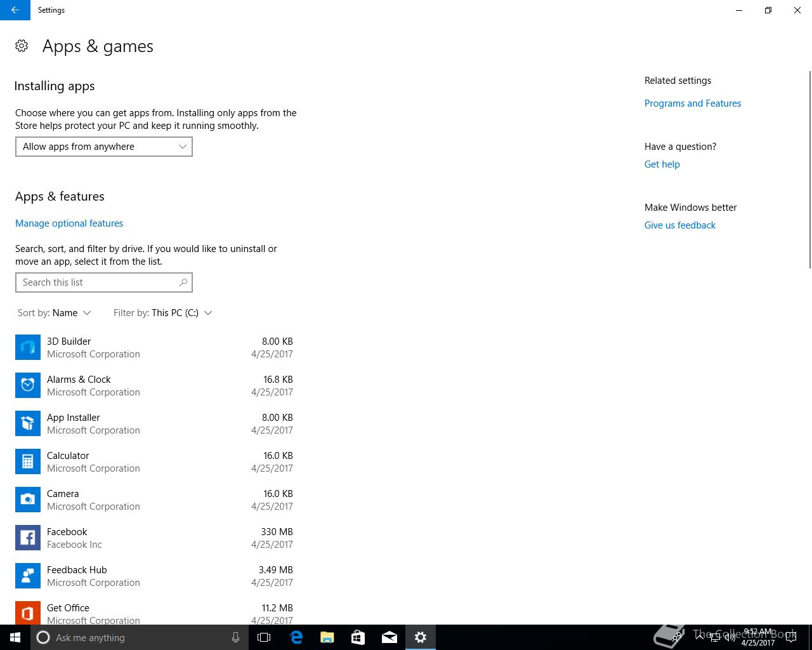Select the 3D Builder list entry name
This screenshot has width=812, height=650.
[x=69, y=342]
